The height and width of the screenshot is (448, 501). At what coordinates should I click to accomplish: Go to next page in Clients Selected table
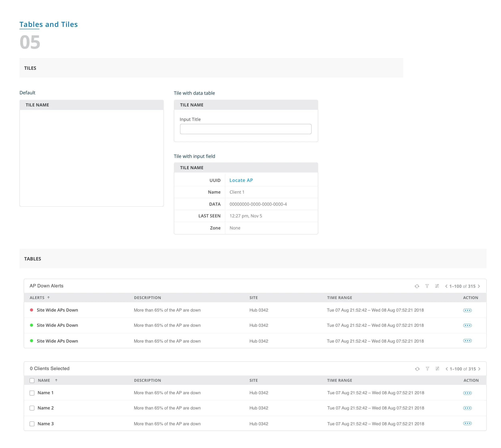(x=479, y=369)
